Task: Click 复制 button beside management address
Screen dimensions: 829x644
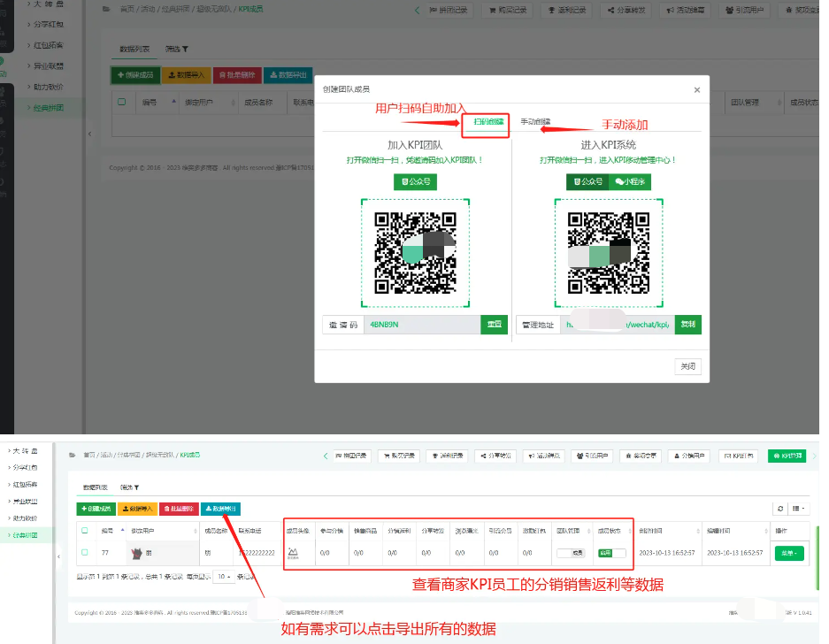Action: pos(687,325)
